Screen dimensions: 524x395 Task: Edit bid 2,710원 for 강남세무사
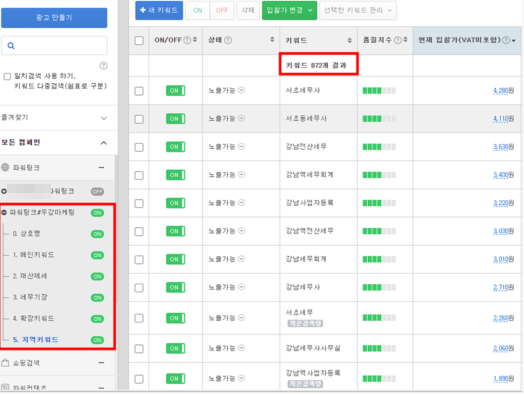click(504, 287)
